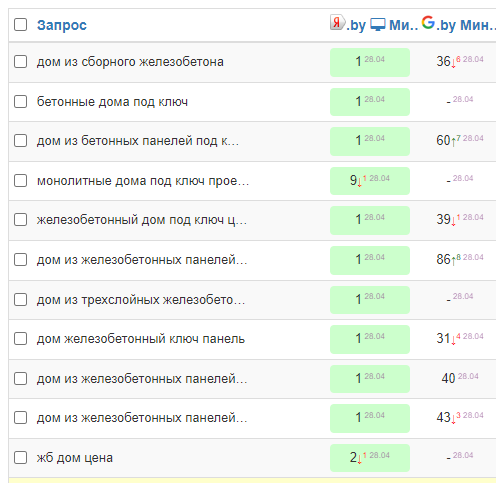Check the монолитные дома под ключ row box
496x483 pixels.
(21, 181)
